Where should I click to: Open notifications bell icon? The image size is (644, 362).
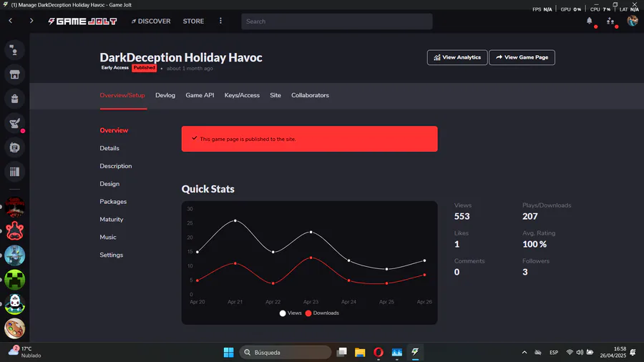[x=590, y=21]
